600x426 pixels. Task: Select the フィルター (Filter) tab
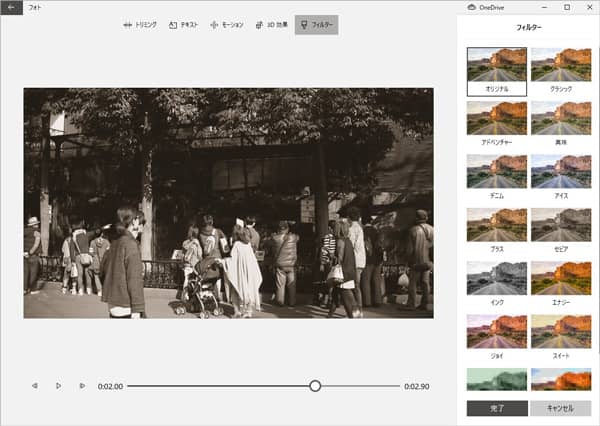click(316, 24)
